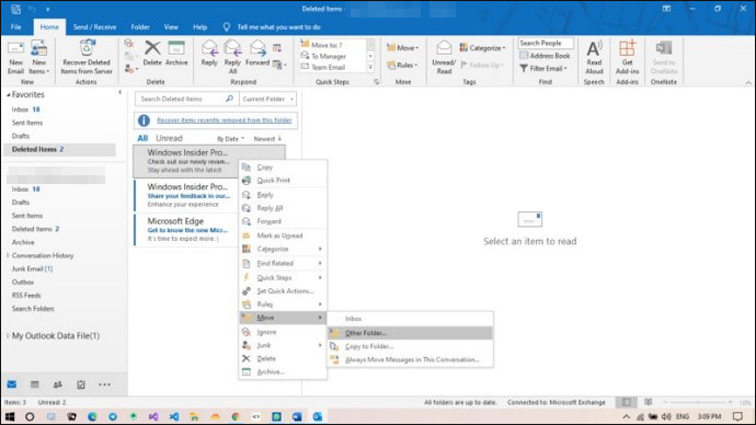Choose Copy to Folder... in submenu

[410, 346]
